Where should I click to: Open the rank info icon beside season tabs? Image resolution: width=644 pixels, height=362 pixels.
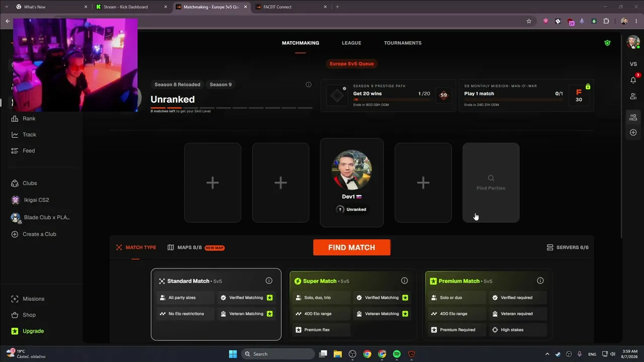click(x=308, y=84)
